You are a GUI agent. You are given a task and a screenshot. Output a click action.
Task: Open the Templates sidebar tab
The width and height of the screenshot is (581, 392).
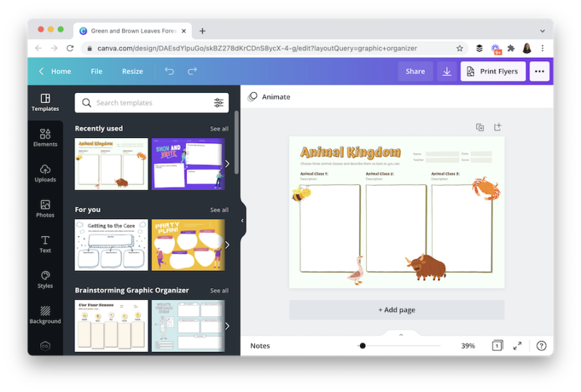(45, 102)
